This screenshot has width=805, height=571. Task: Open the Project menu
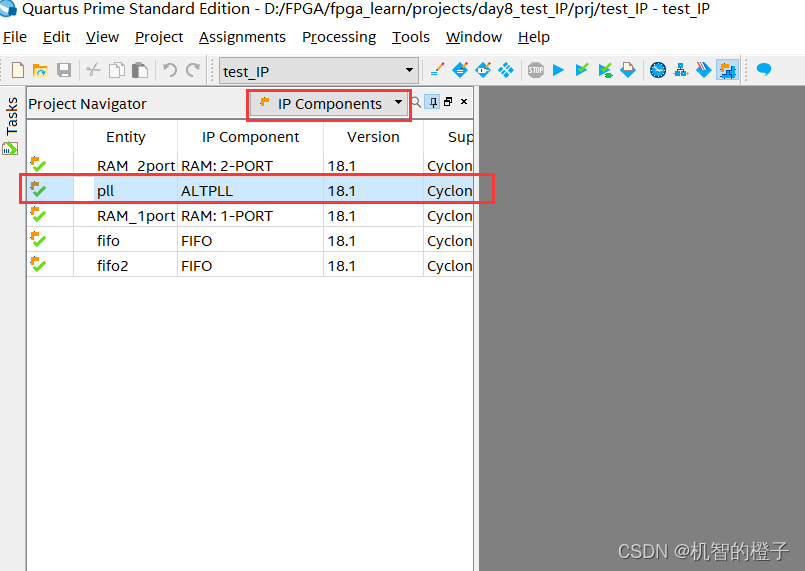[x=159, y=37]
